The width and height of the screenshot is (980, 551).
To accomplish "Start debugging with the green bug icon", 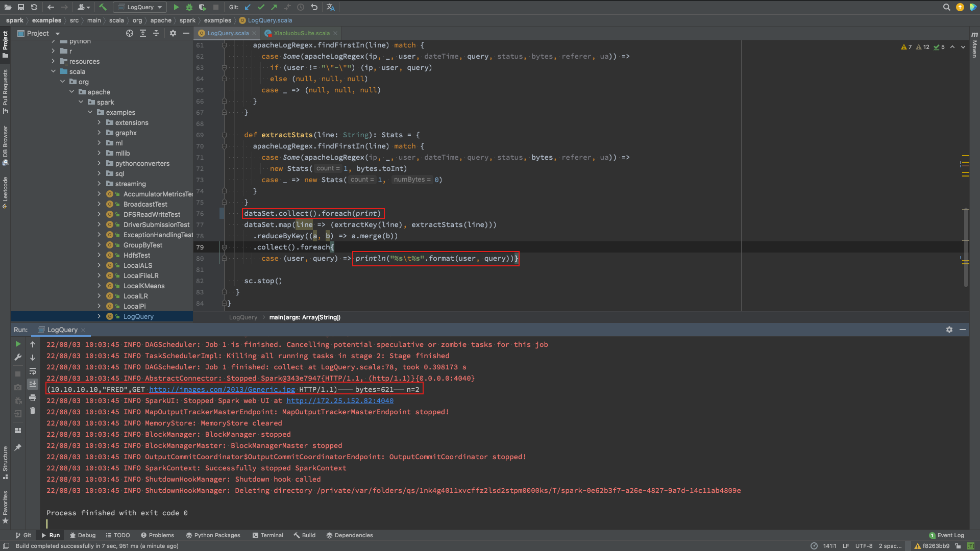I will pyautogui.click(x=189, y=7).
